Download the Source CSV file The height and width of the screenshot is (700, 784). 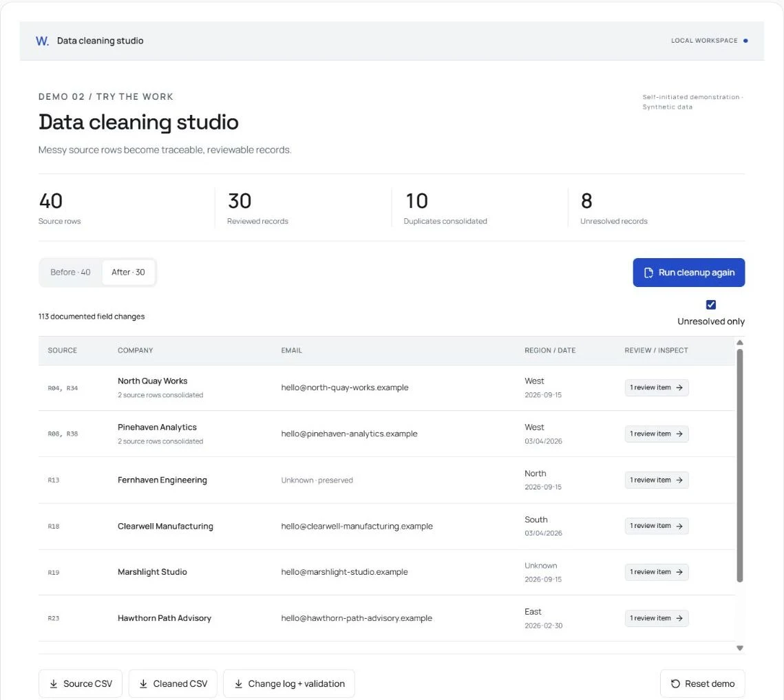pos(81,683)
